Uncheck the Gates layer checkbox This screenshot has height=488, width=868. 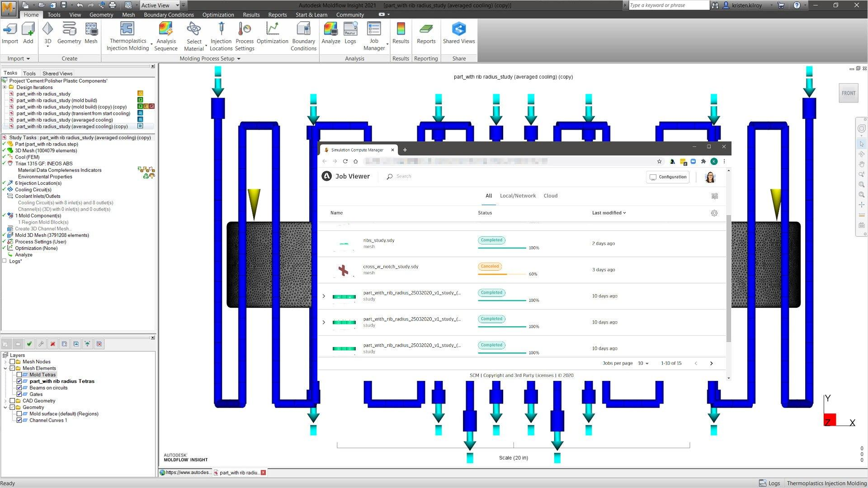[19, 394]
